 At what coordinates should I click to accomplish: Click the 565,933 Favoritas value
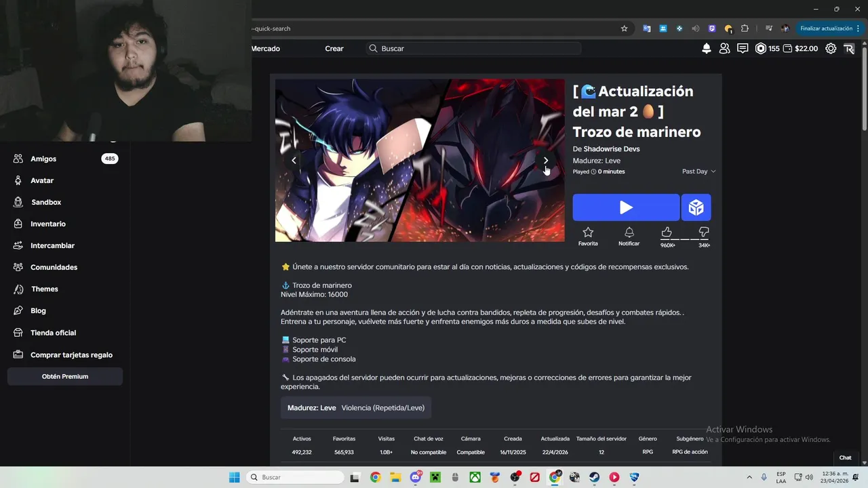point(344,452)
